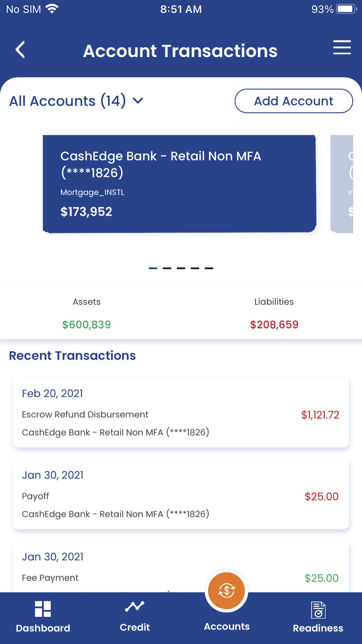Tap the back arrow icon
Image resolution: width=362 pixels, height=644 pixels.
coord(21,50)
